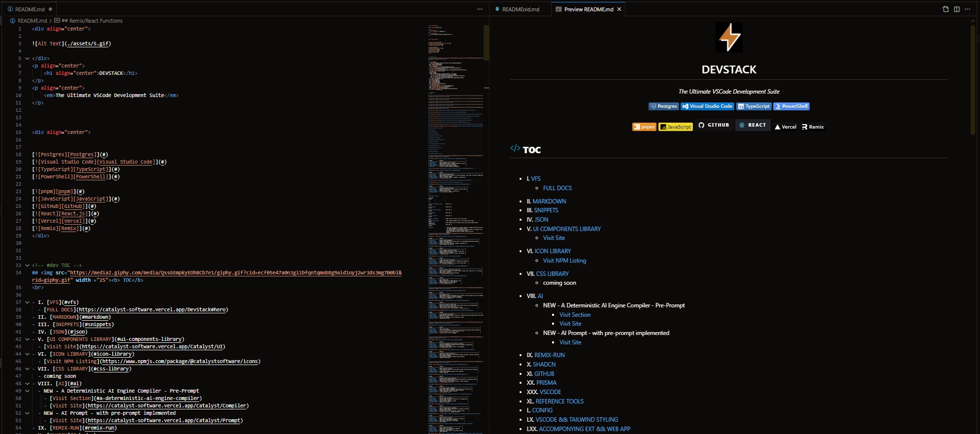
Task: Click Catalyst/UI URL on line 43
Action: point(152,346)
